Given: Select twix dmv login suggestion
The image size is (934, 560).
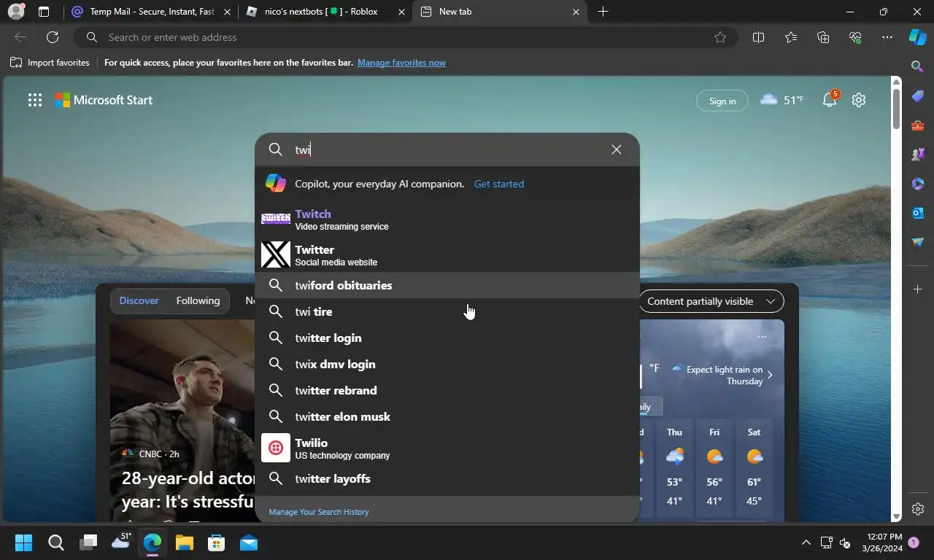Looking at the screenshot, I should point(447,364).
